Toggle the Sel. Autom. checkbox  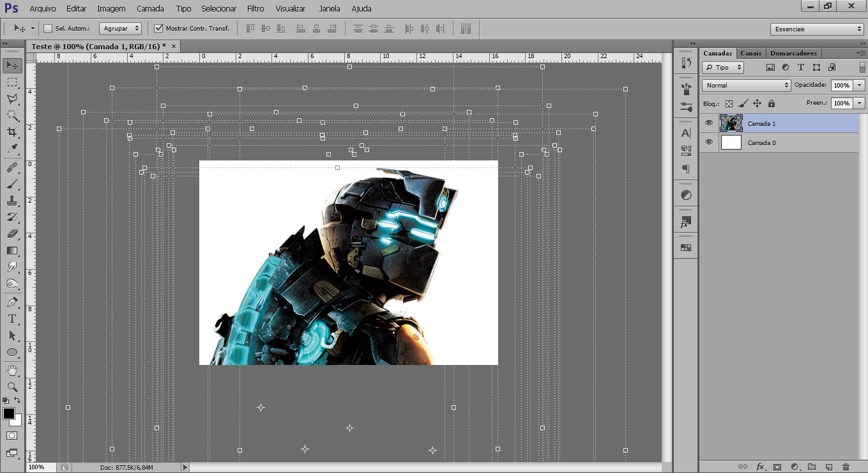[48, 29]
